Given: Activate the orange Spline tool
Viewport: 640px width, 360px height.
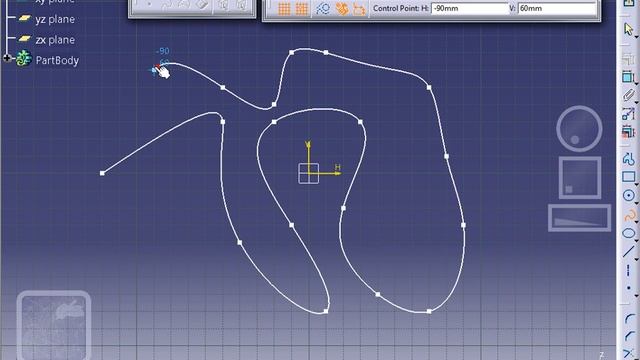Looking at the screenshot, I should tap(629, 215).
